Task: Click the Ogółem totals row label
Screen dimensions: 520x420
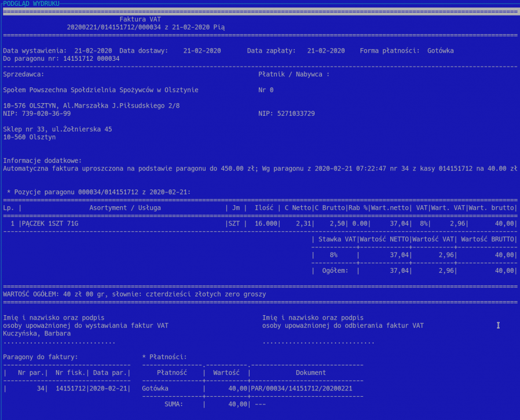Action: (335, 270)
